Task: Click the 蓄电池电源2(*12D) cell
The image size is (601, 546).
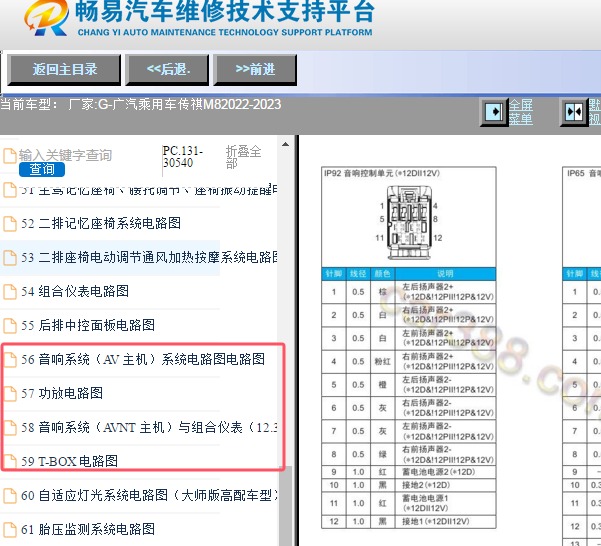Action: pyautogui.click(x=445, y=472)
